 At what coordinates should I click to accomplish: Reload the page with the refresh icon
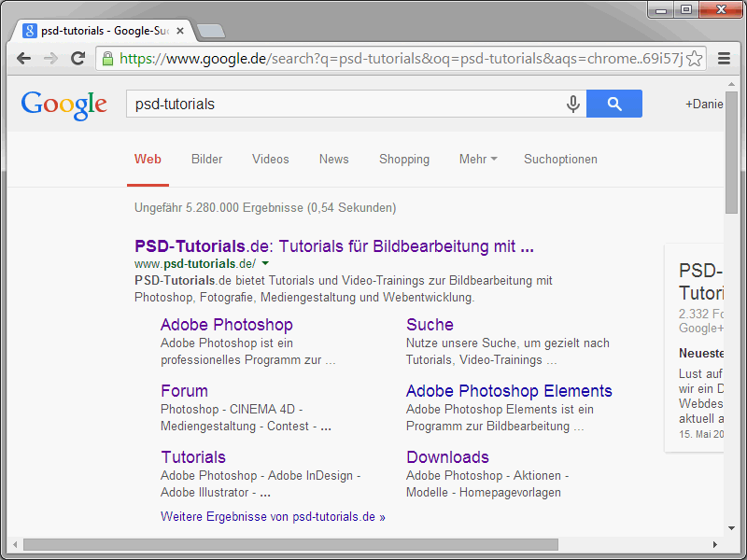click(x=78, y=59)
